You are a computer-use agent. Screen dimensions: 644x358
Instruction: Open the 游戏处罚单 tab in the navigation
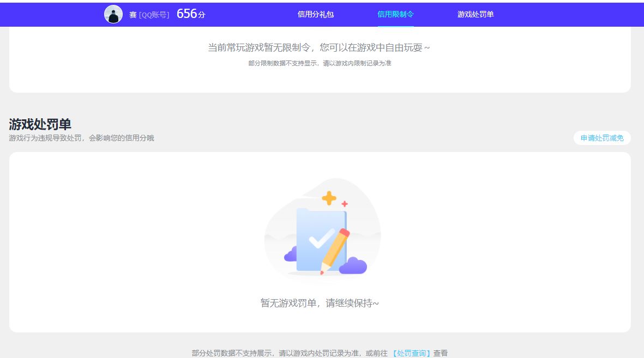coord(474,15)
